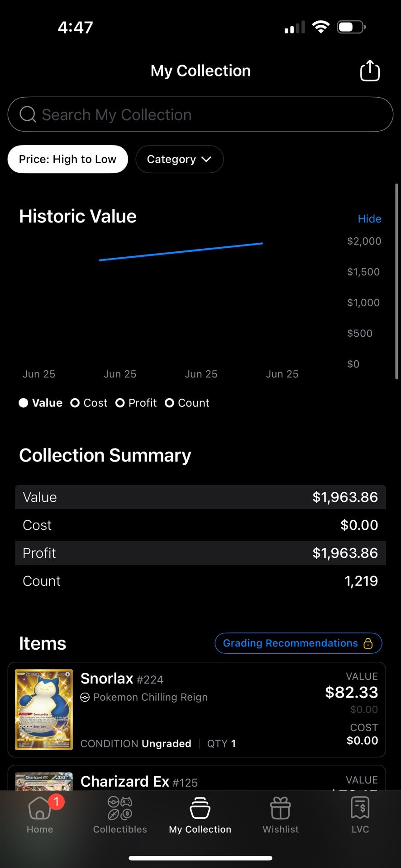Click the blue Historic Value trend line
Viewport: 401px width, 868px height.
pyautogui.click(x=181, y=252)
